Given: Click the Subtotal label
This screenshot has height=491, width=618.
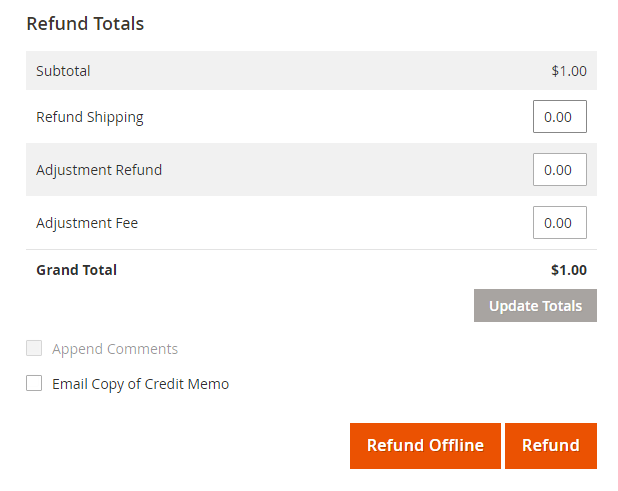Looking at the screenshot, I should tap(63, 71).
